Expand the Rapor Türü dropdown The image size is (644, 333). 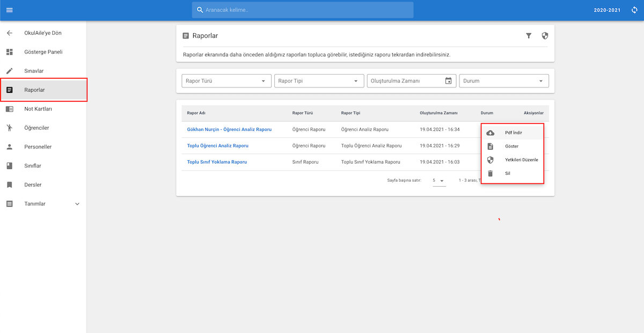tap(226, 81)
